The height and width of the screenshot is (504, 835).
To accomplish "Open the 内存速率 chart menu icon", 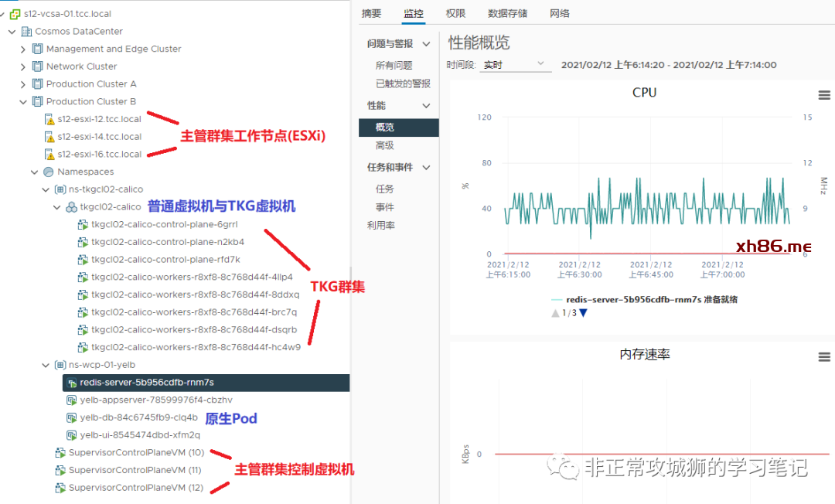I will tap(824, 356).
